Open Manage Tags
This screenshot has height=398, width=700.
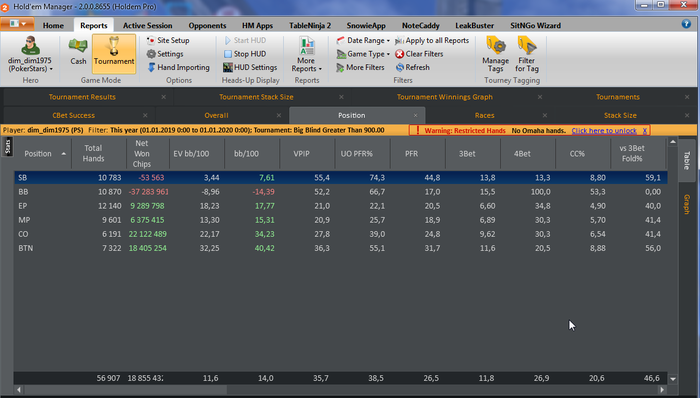496,54
